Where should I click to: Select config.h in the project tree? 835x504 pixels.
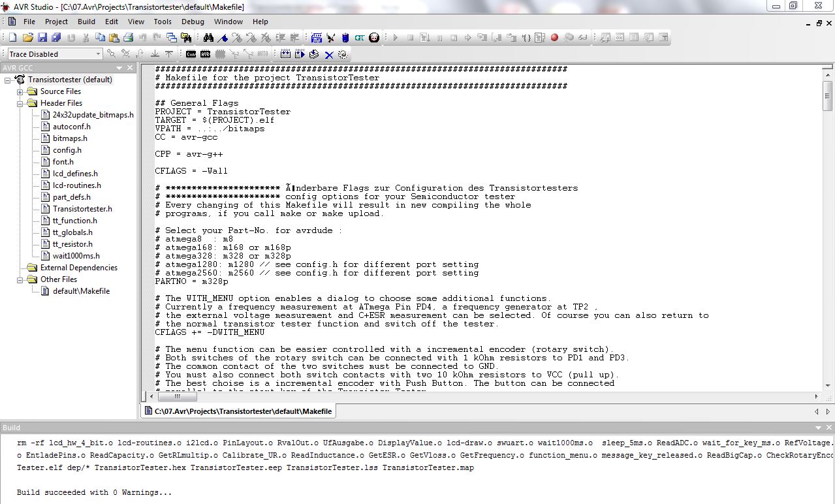pyautogui.click(x=67, y=150)
